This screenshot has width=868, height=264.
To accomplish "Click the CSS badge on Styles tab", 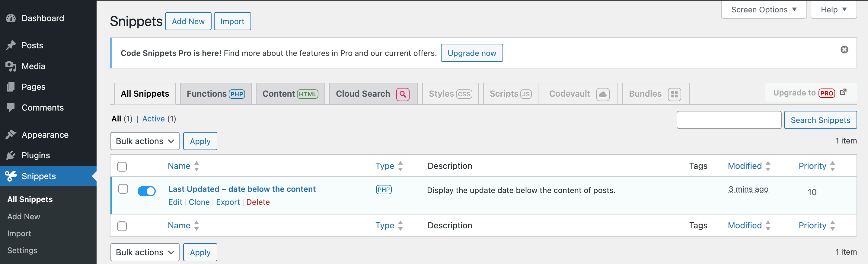I will pyautogui.click(x=464, y=94).
